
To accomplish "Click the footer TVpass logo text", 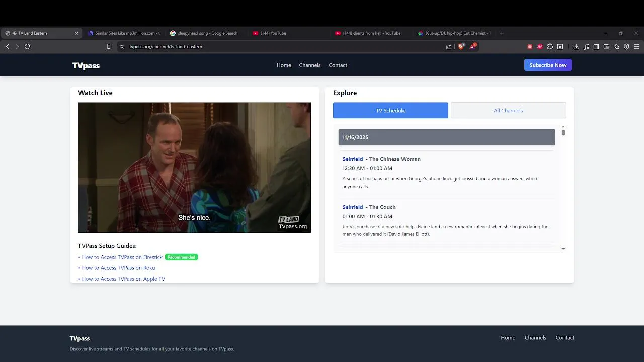I will tap(79, 338).
